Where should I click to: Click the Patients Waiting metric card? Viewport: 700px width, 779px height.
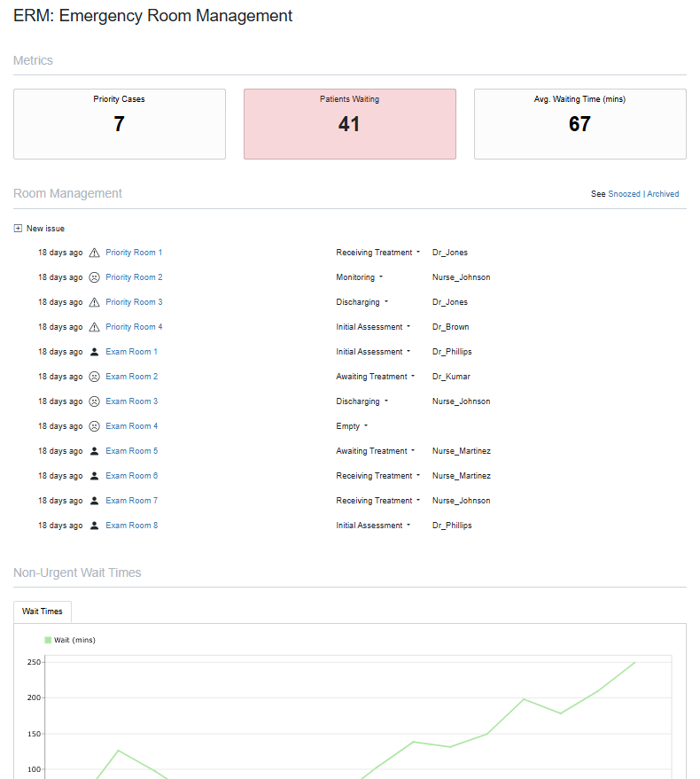[350, 124]
